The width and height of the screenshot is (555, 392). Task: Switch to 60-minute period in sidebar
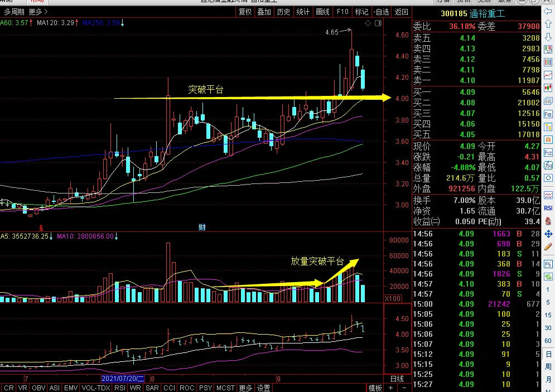[548, 341]
